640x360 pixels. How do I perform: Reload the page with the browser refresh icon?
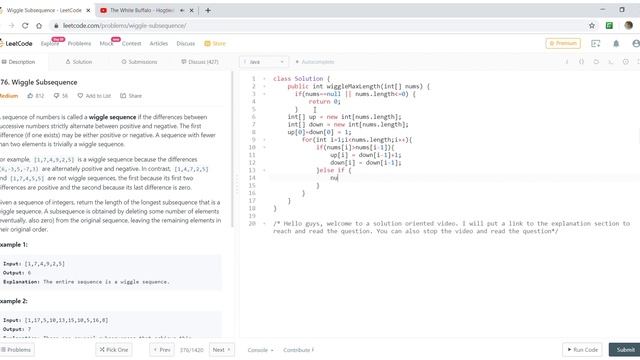(25, 26)
